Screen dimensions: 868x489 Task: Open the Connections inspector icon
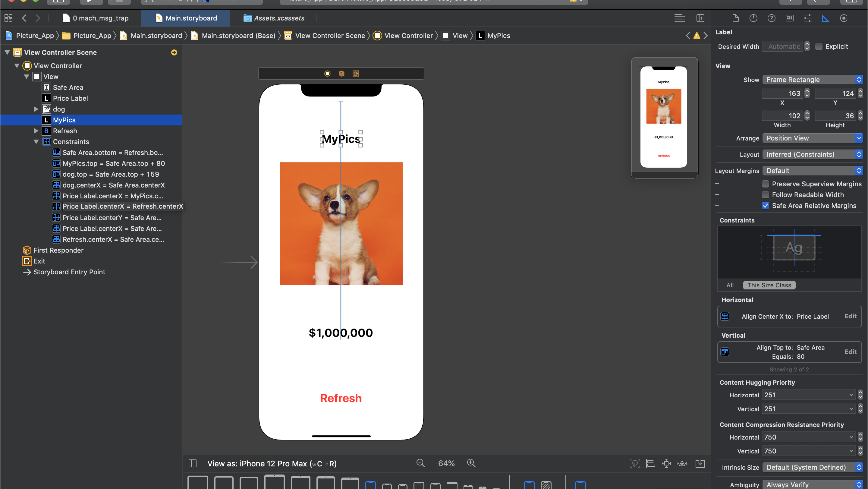[843, 18]
